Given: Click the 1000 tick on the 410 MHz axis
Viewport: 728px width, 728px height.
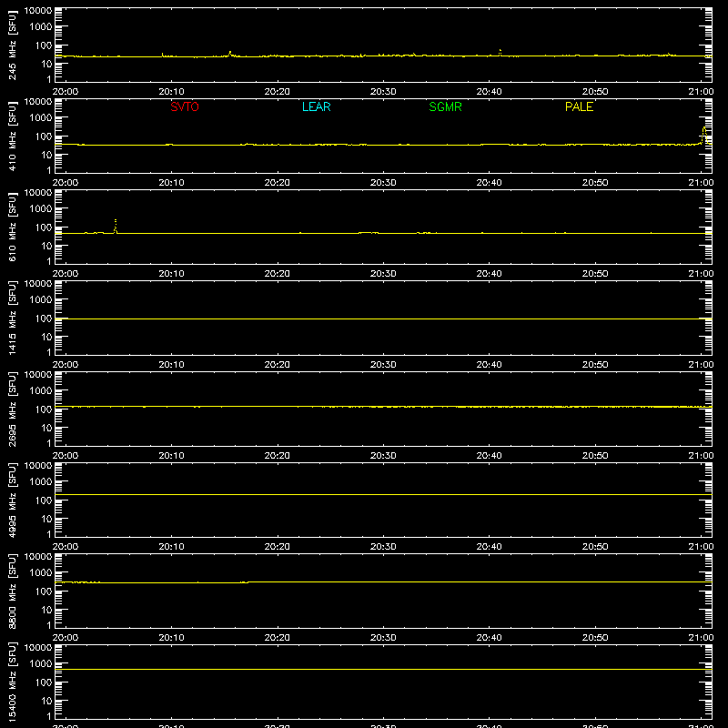Looking at the screenshot, I should coord(41,118).
